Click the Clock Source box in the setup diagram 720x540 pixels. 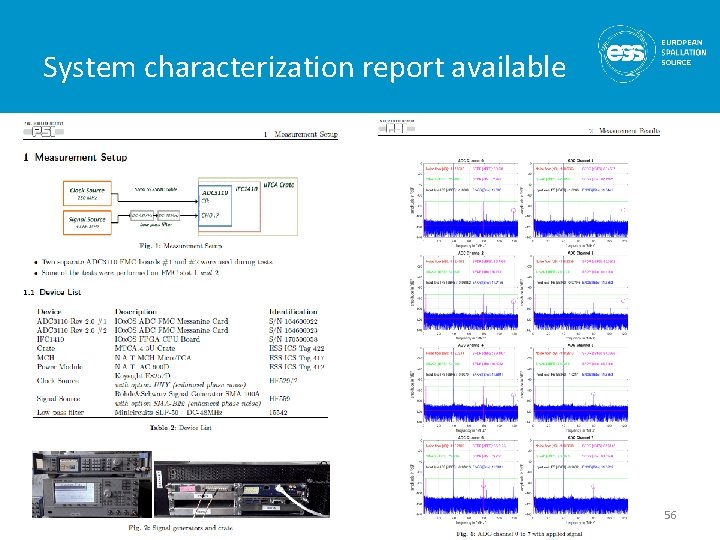tap(87, 193)
